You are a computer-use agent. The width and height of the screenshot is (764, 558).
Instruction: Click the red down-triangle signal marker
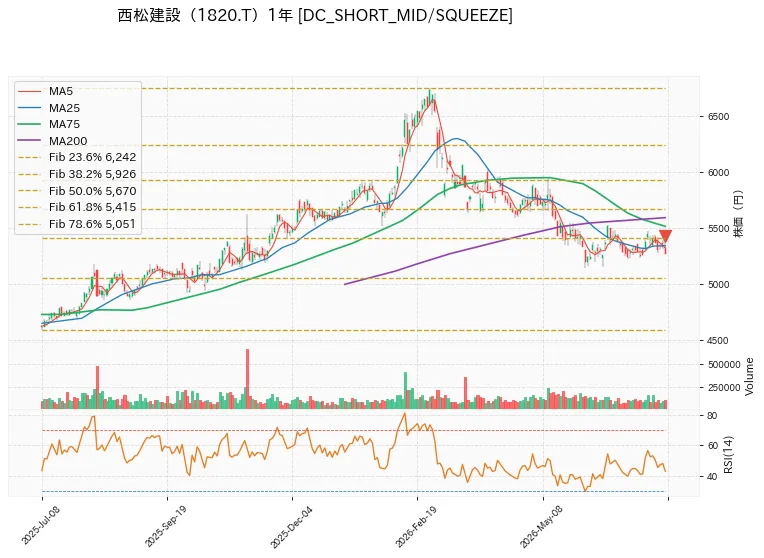coord(666,236)
